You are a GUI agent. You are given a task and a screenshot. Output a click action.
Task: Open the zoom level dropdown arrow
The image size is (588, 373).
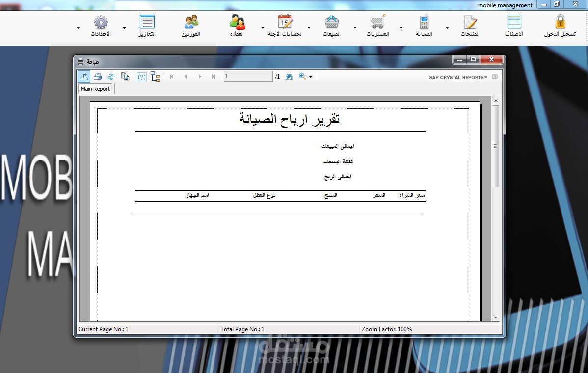pos(311,77)
